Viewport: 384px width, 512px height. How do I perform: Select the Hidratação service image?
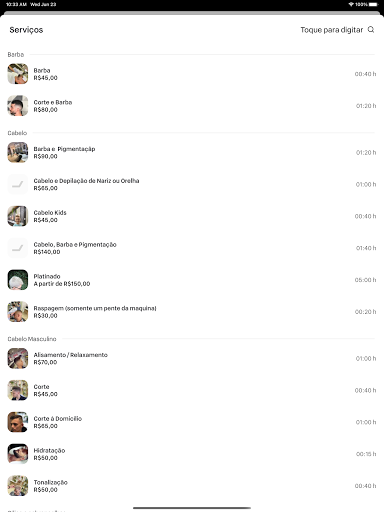tap(18, 454)
